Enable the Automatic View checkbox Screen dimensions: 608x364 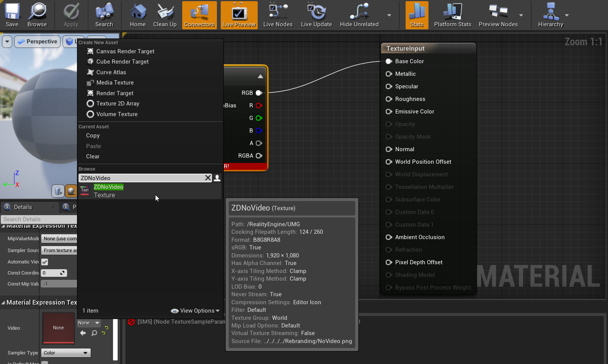pos(45,262)
